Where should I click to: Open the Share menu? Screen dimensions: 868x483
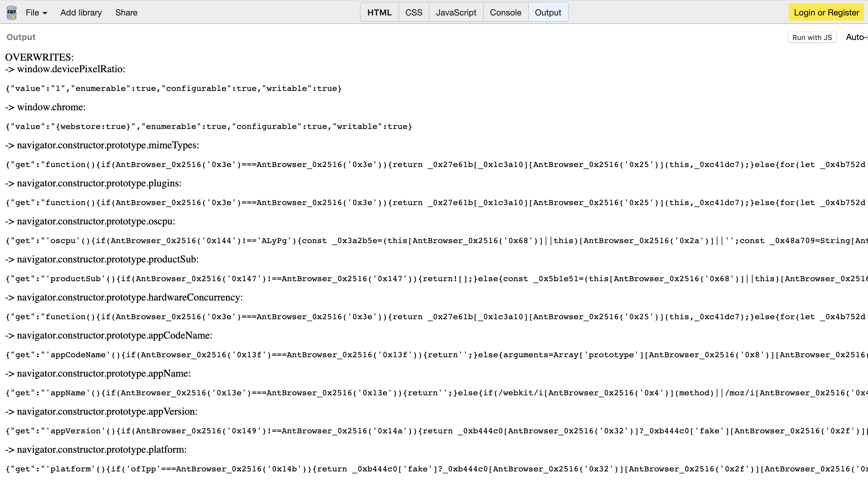[x=126, y=13]
